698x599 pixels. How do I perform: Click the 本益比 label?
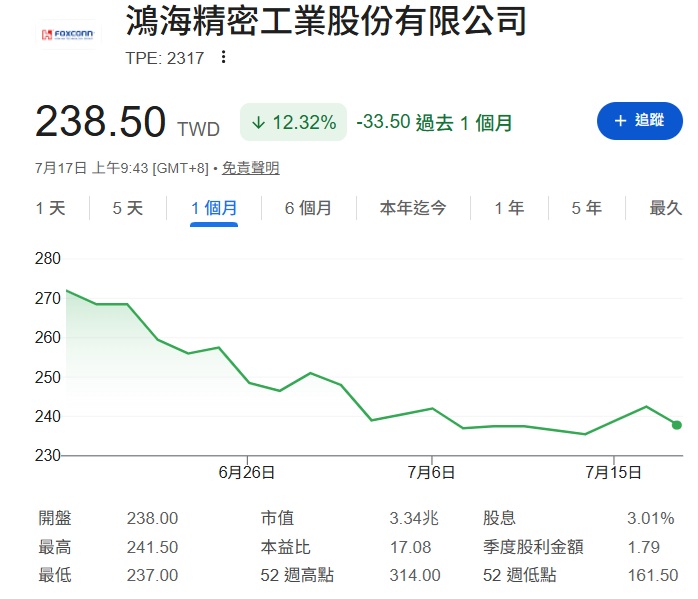[285, 547]
